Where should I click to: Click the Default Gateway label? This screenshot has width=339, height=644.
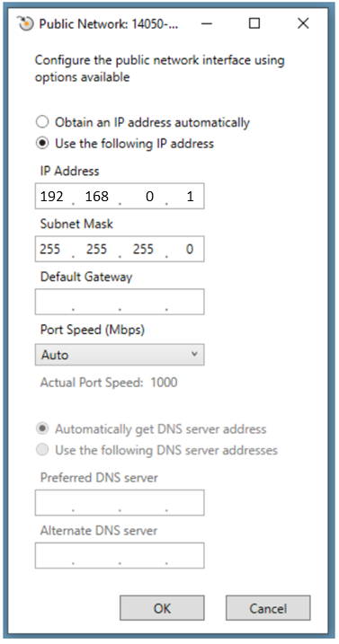[86, 277]
